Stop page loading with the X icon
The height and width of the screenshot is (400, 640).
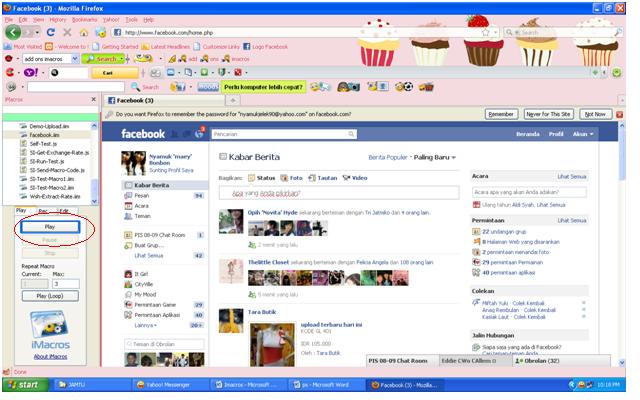coord(67,32)
